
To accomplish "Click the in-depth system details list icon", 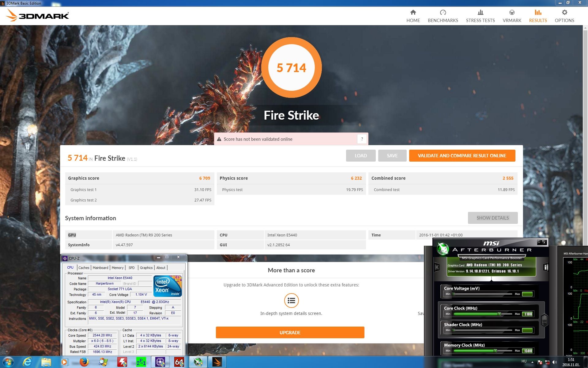I will (x=291, y=301).
